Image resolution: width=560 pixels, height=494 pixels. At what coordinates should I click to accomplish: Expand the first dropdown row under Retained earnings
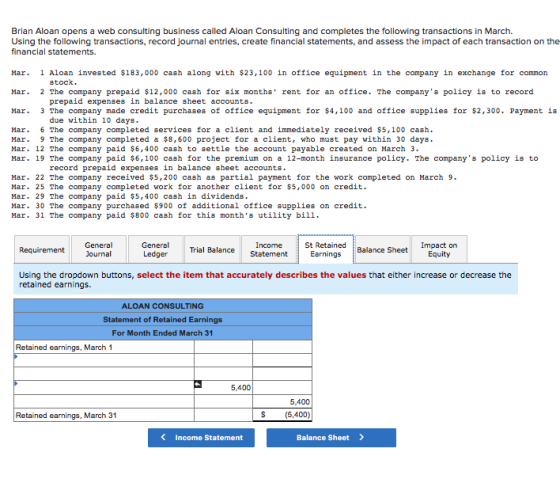click(x=104, y=360)
